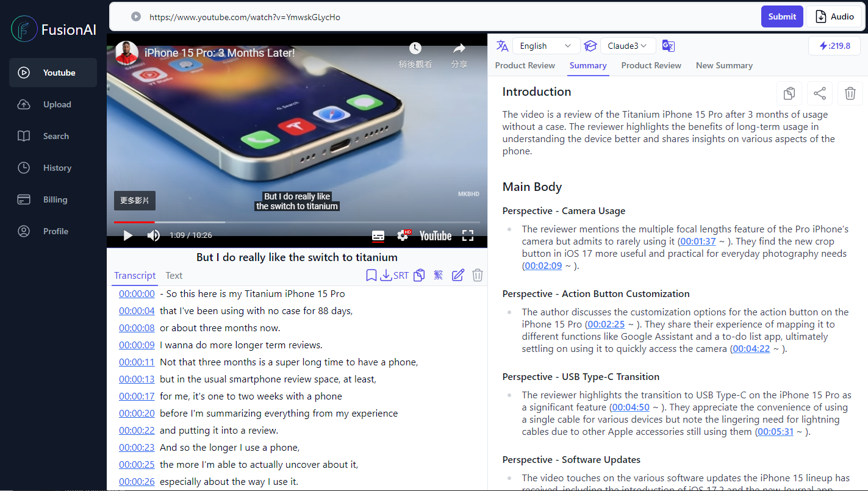Click the Perspective - Camera Usage heading
The height and width of the screenshot is (491, 868).
[564, 211]
